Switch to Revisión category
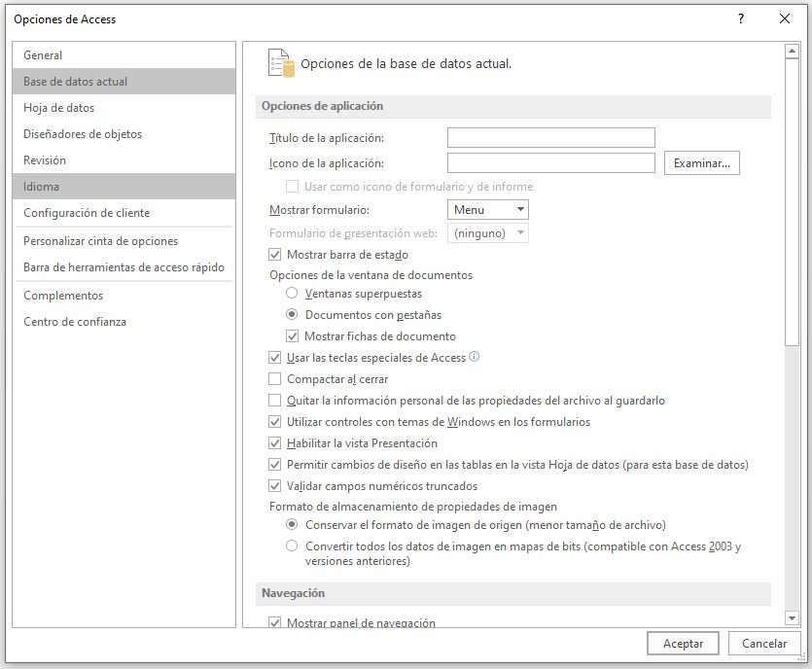The image size is (812, 669). pyautogui.click(x=124, y=160)
